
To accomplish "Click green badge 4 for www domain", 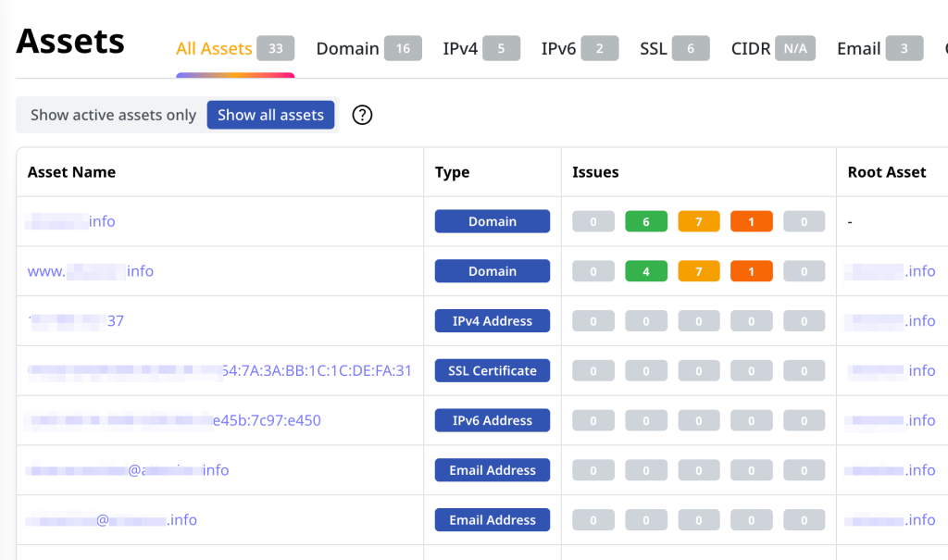I will (646, 271).
